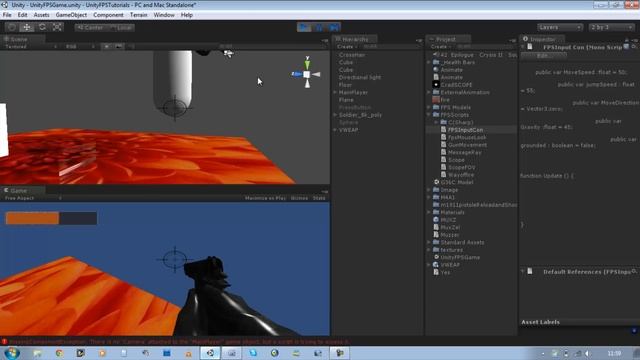Toggle scene overlay image button in Scene bar

(x=118, y=47)
